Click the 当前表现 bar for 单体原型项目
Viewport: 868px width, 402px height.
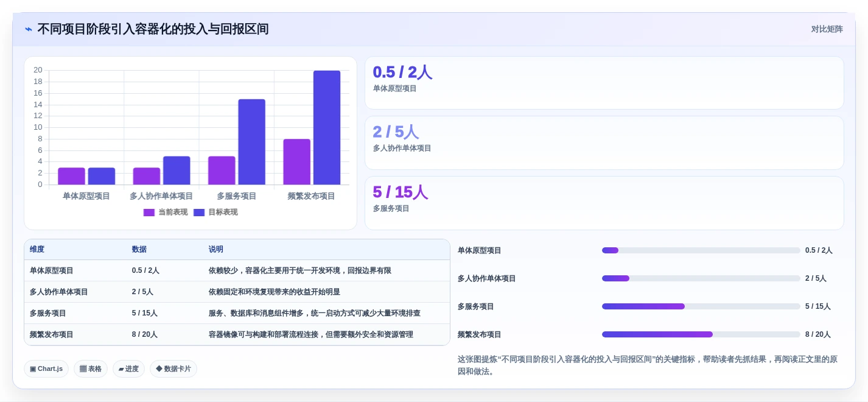71,176
